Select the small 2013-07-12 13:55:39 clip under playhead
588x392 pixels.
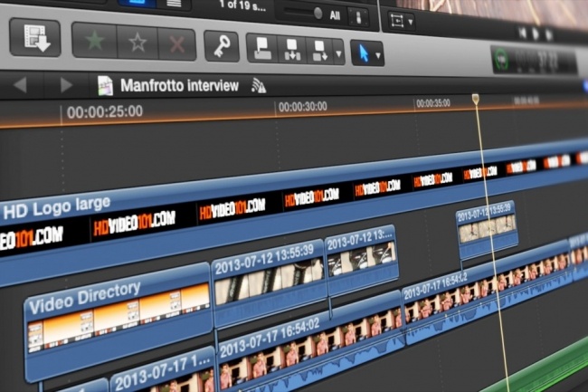coord(487,230)
